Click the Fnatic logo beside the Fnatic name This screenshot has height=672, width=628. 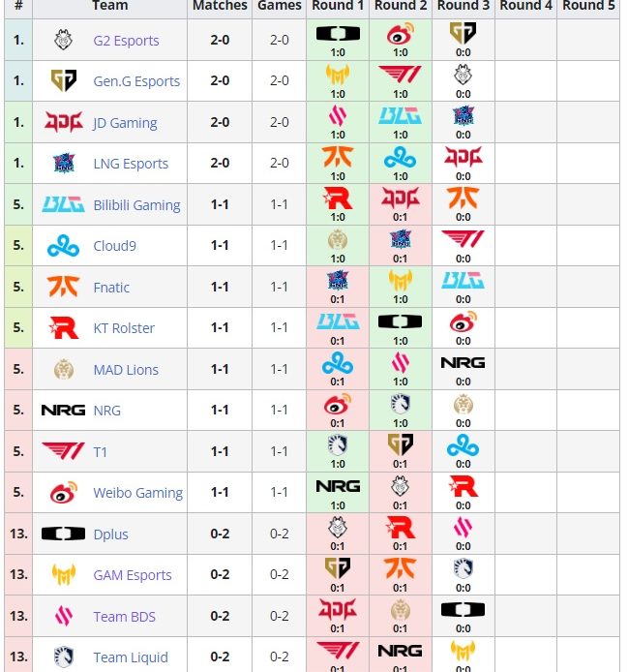tap(64, 288)
